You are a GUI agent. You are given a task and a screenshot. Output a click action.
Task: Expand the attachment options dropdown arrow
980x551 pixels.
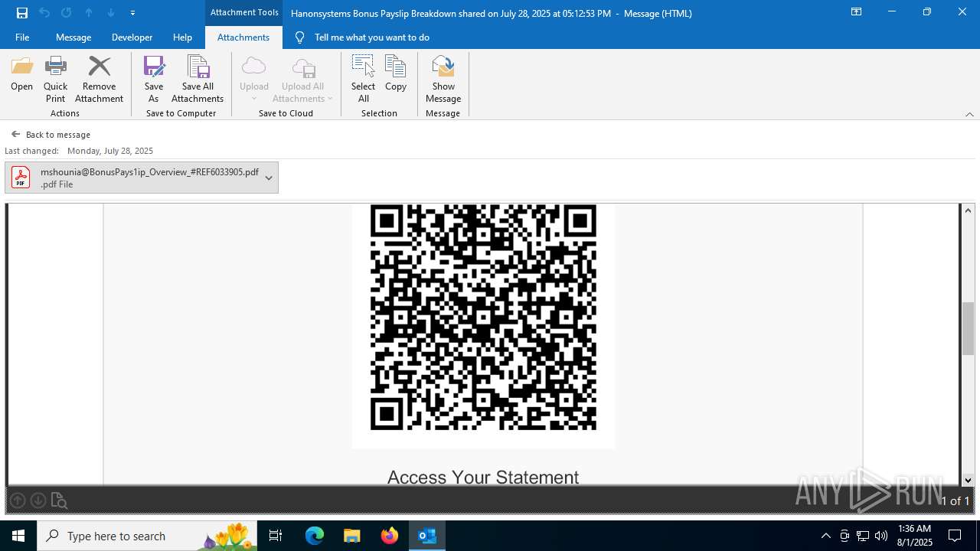coord(269,178)
